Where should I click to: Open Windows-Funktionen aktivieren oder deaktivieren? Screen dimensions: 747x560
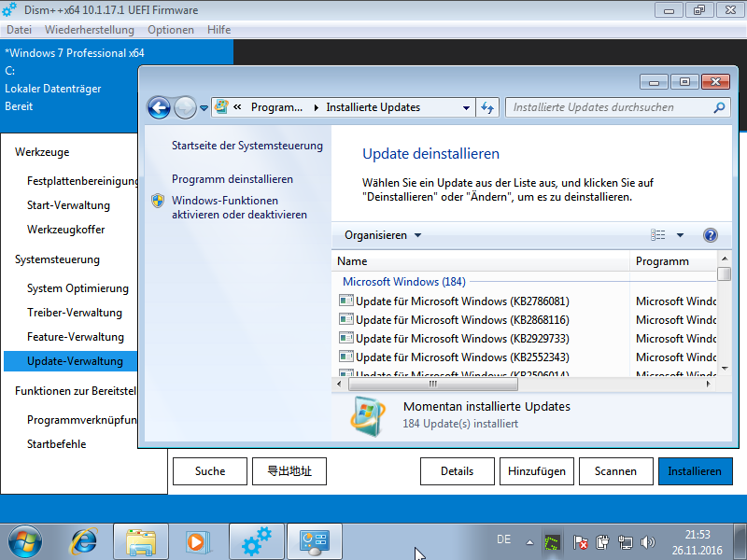point(239,207)
